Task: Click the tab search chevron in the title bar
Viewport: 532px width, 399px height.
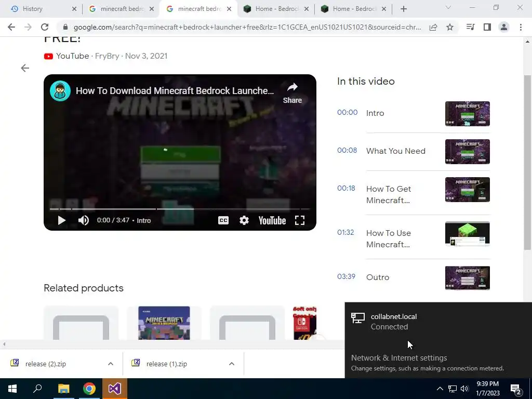Action: click(448, 7)
